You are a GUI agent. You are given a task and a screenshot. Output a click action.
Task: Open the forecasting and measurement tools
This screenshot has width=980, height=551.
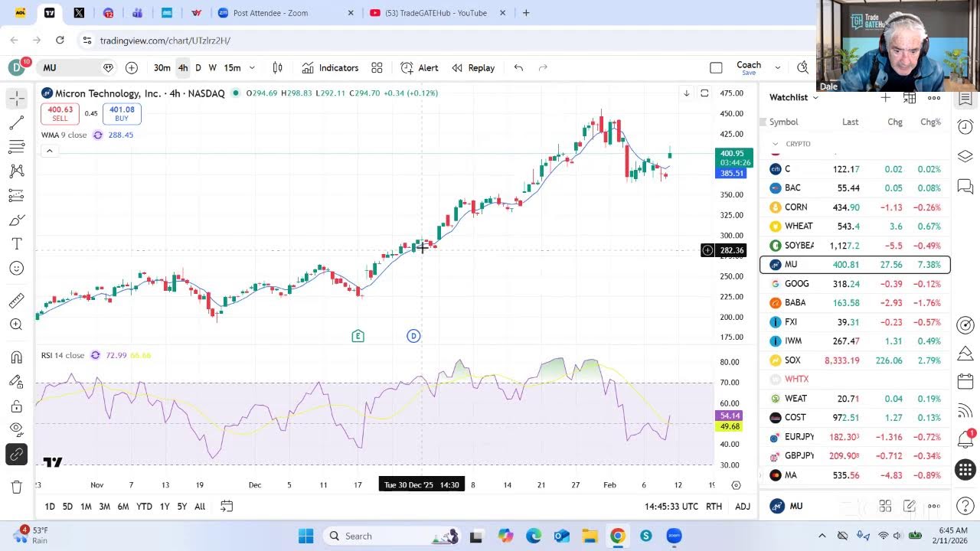click(x=17, y=196)
